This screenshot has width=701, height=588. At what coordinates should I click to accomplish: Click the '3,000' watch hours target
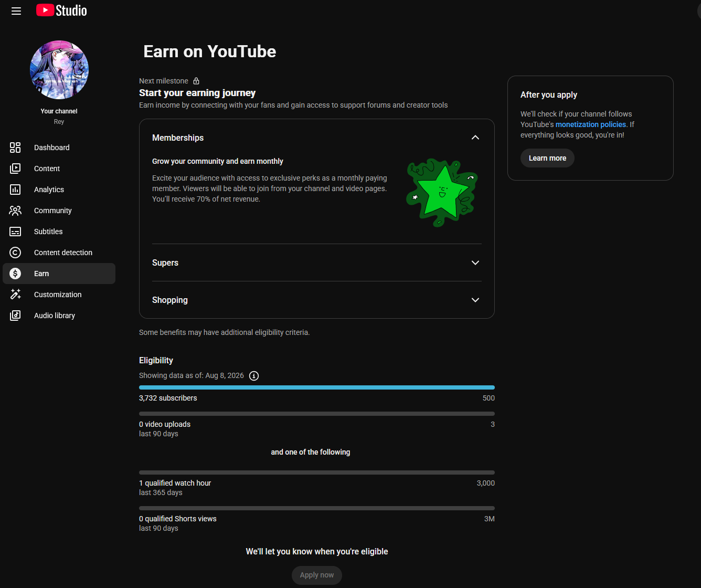pyautogui.click(x=485, y=483)
